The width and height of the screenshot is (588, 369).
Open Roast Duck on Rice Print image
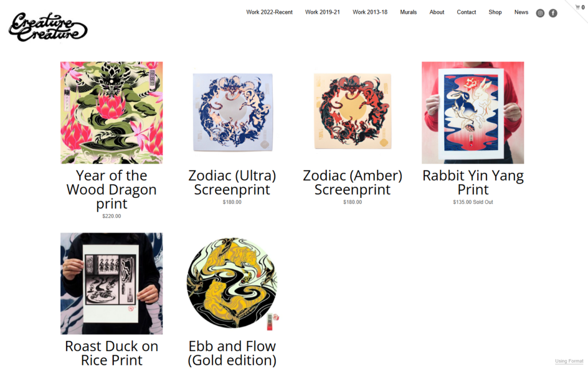pos(112,283)
